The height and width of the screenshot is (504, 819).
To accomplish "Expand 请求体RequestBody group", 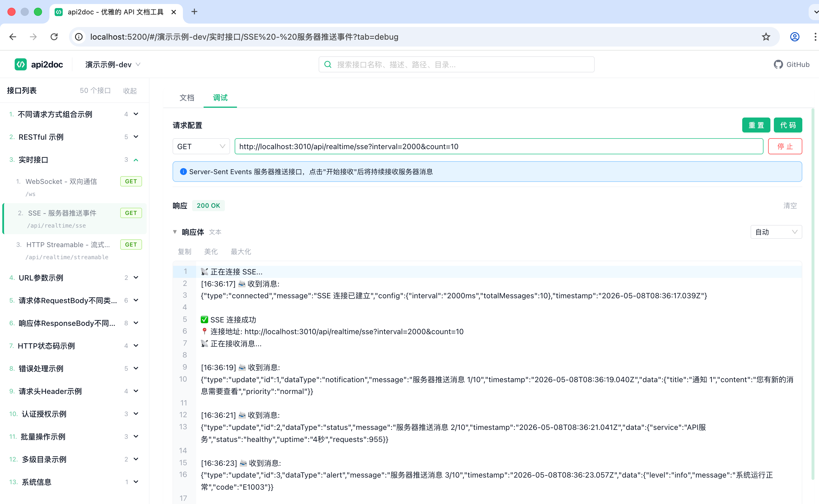I will pos(136,300).
